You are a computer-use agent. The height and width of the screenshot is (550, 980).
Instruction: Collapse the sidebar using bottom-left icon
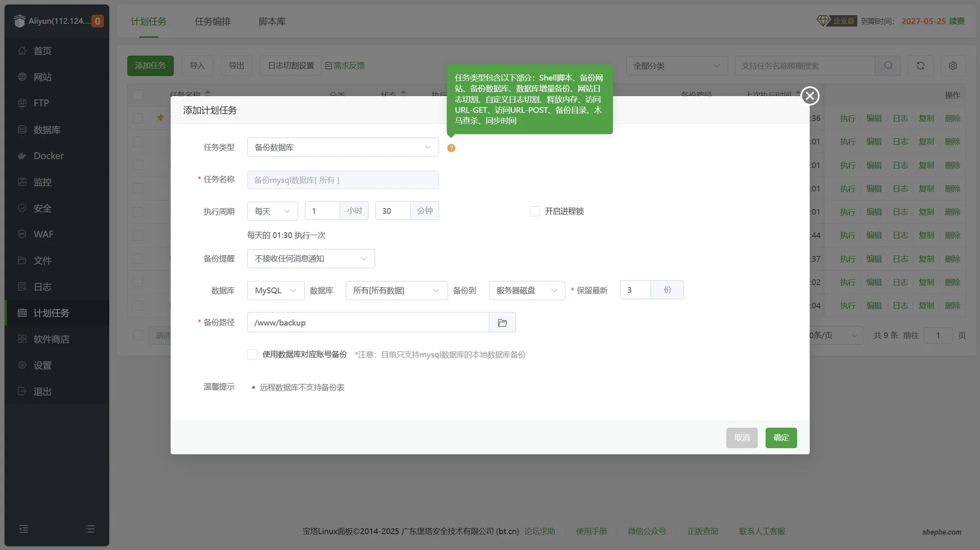tap(23, 529)
